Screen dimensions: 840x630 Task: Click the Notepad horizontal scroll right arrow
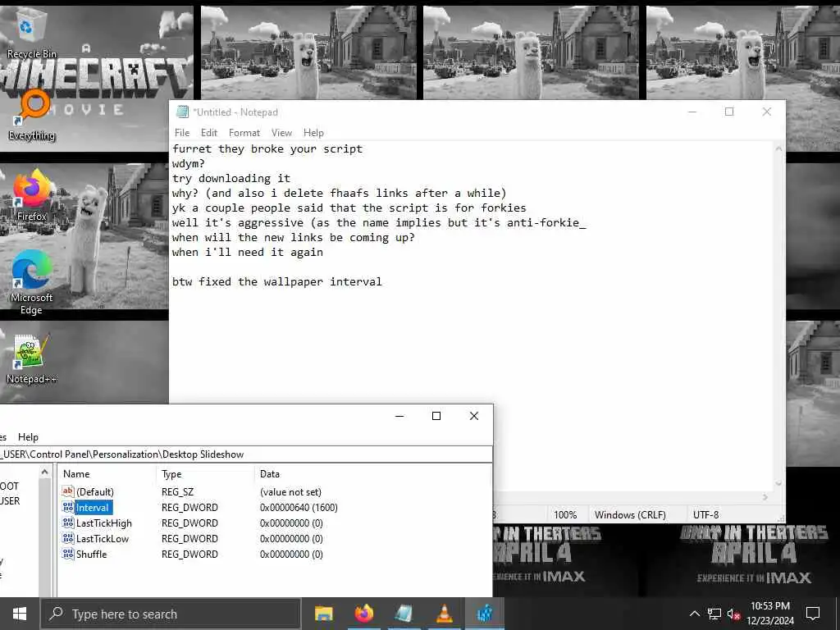point(765,498)
